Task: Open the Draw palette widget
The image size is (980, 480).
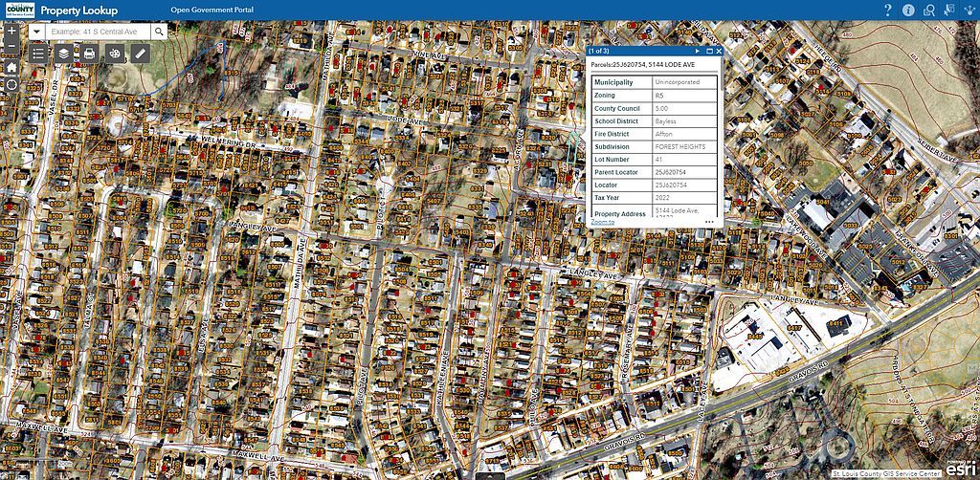Action: pyautogui.click(x=115, y=54)
